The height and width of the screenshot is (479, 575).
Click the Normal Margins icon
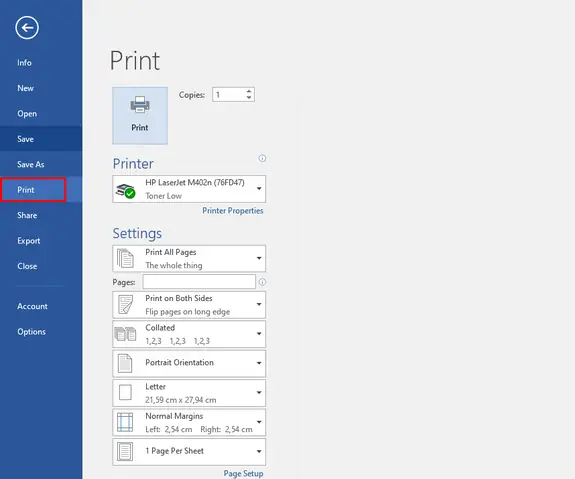125,422
